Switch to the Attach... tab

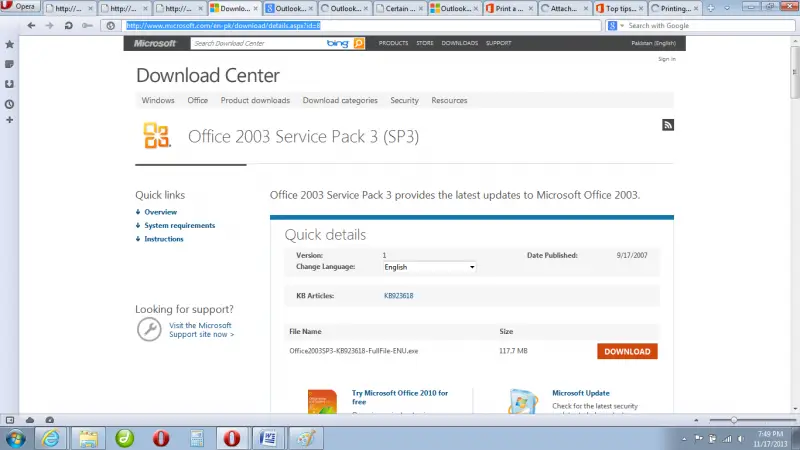coord(565,8)
